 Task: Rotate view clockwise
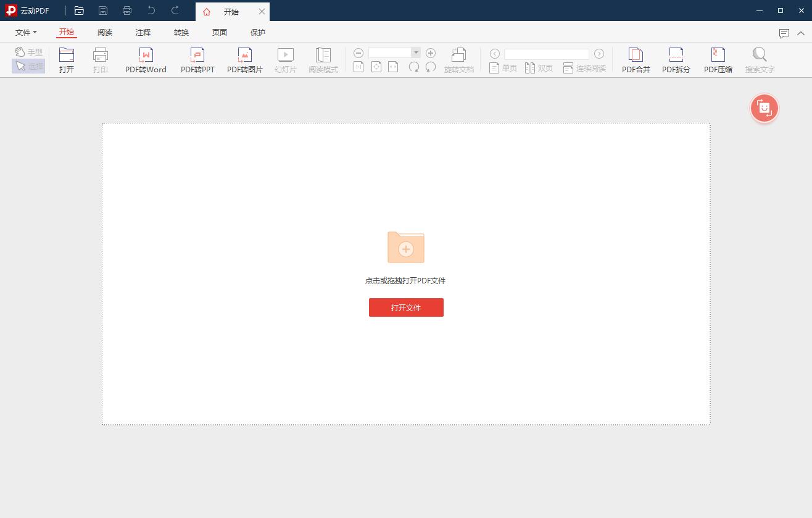click(x=414, y=67)
